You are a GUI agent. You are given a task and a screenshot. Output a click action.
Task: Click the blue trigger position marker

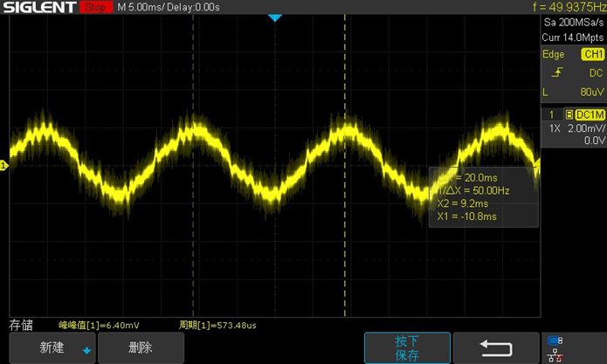pyautogui.click(x=274, y=18)
